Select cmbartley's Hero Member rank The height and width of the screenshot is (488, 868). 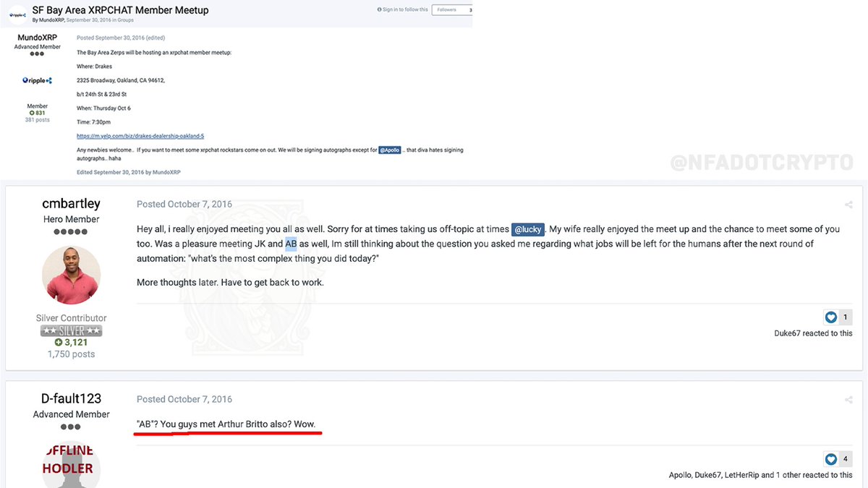tap(72, 219)
